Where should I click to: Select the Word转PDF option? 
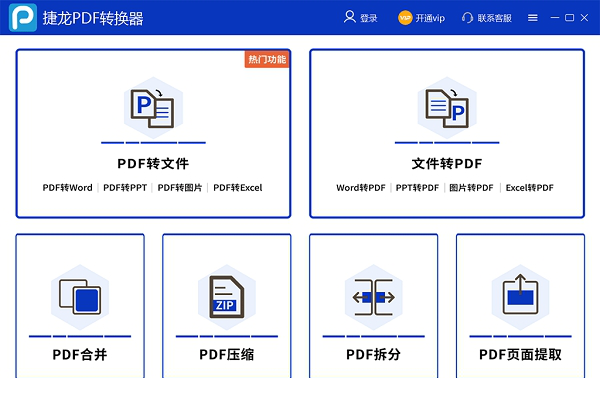[x=361, y=188]
